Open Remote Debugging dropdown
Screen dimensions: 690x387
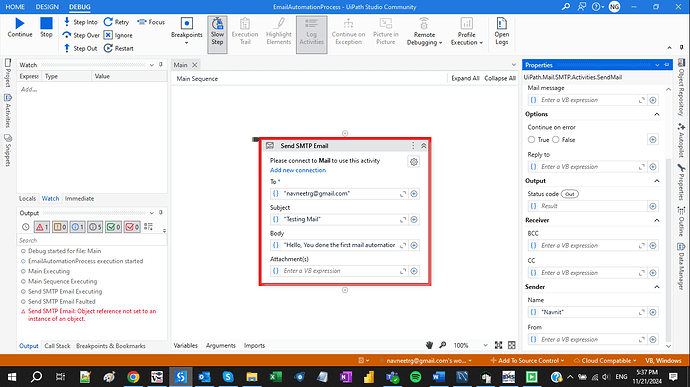coord(424,31)
